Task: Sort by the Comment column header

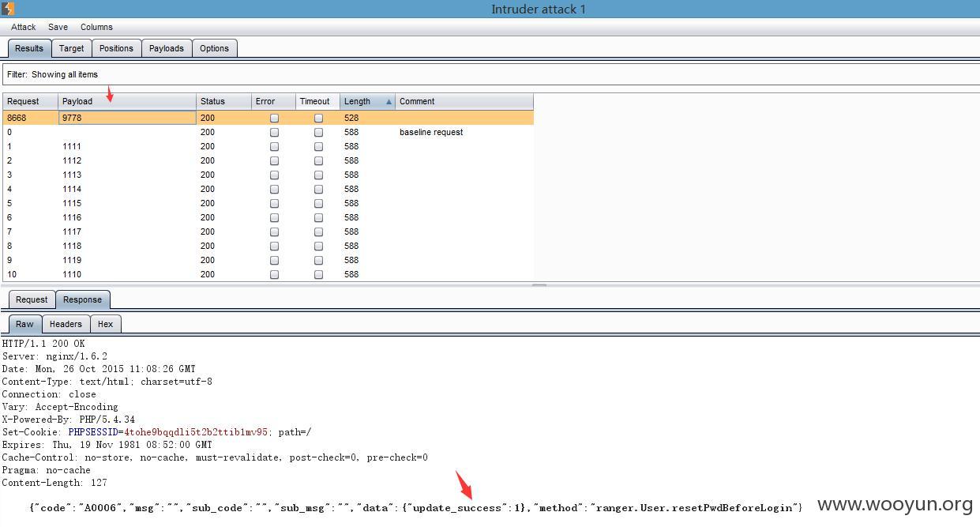Action: [464, 101]
